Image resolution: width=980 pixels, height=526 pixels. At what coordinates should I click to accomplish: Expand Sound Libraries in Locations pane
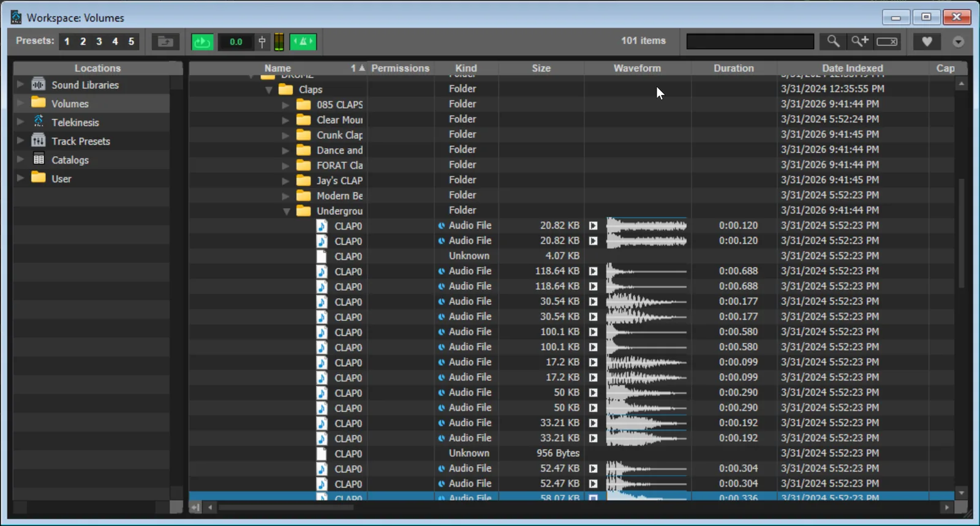click(20, 85)
